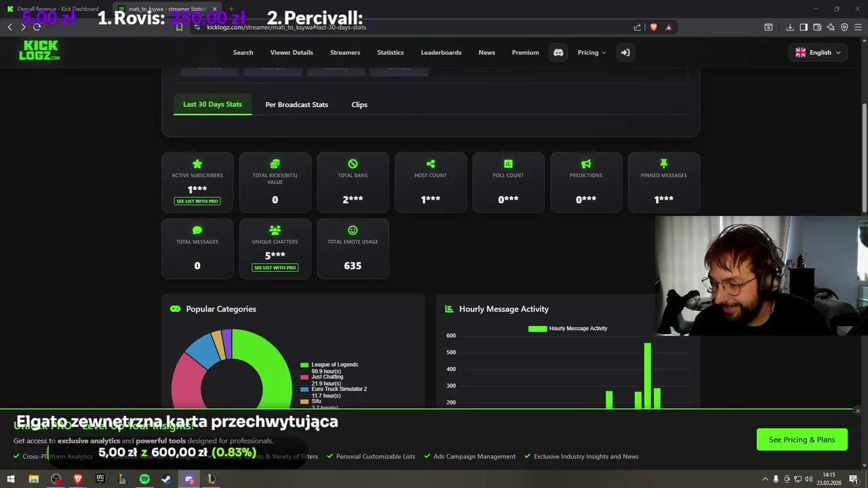Open File Explorer from the taskbar
The width and height of the screenshot is (868, 488).
(33, 479)
